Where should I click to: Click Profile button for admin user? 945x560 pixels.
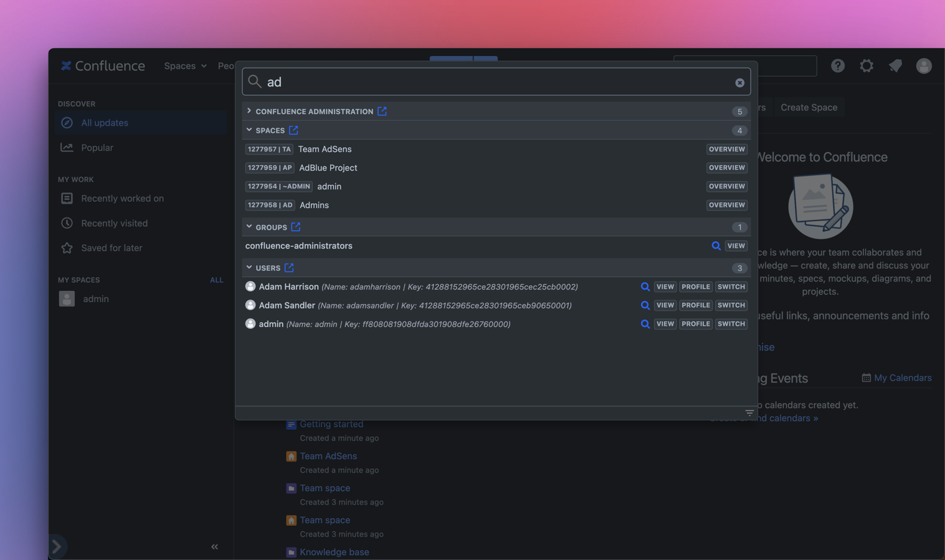pyautogui.click(x=695, y=324)
